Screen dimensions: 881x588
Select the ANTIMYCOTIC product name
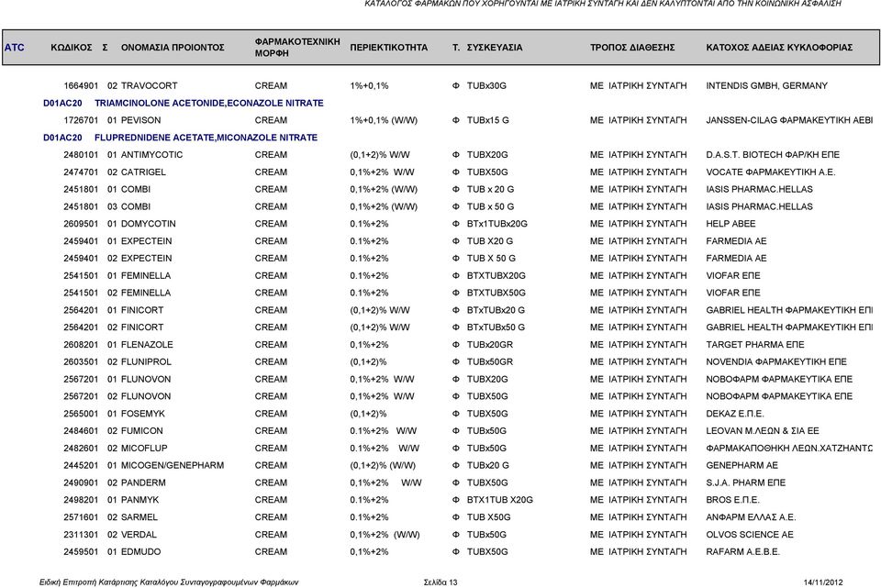click(x=151, y=155)
